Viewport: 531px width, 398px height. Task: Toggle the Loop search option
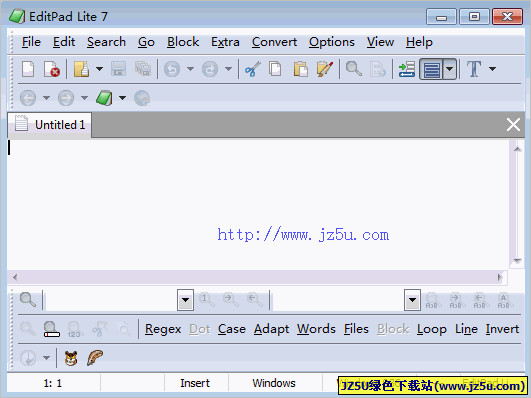click(431, 329)
